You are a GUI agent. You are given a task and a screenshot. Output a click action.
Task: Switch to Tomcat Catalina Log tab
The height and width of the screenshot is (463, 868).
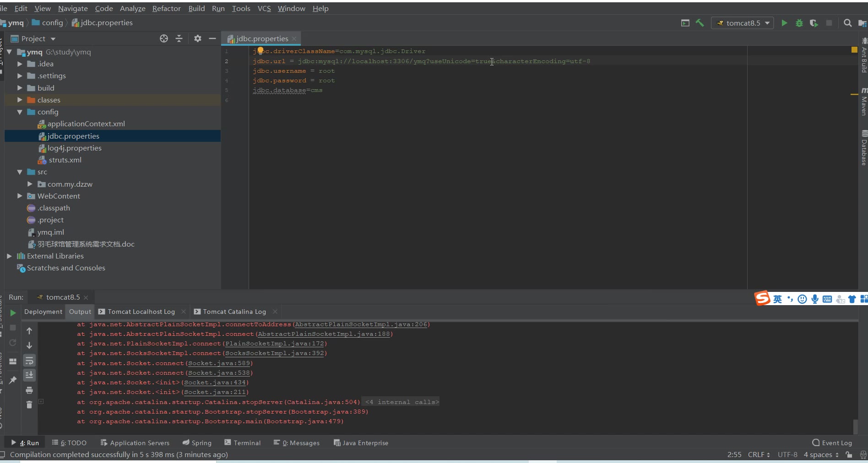point(234,312)
